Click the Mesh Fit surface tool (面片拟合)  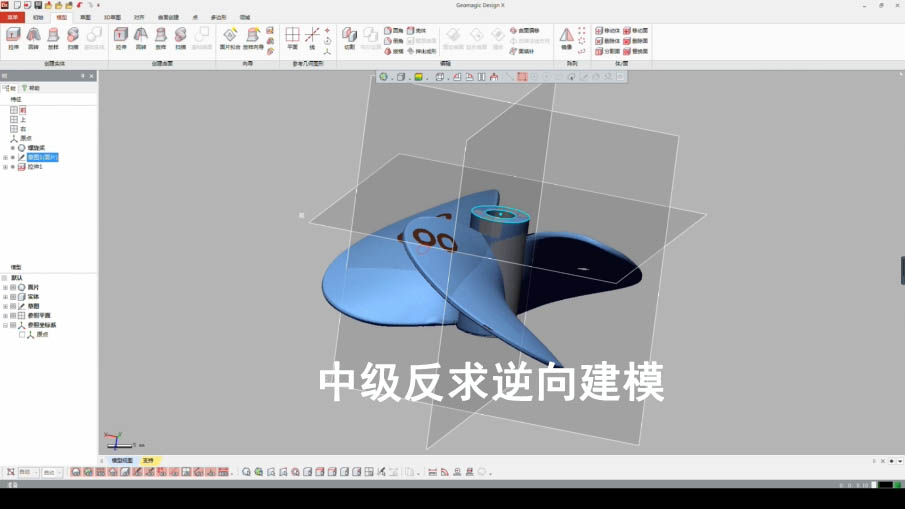[x=229, y=38]
